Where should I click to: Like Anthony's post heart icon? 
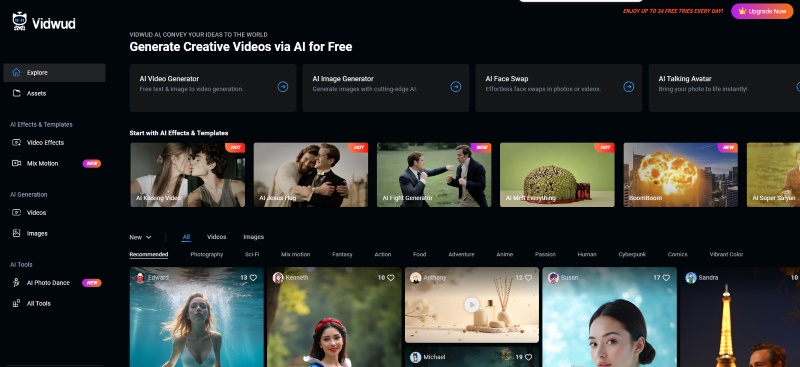coord(529,278)
